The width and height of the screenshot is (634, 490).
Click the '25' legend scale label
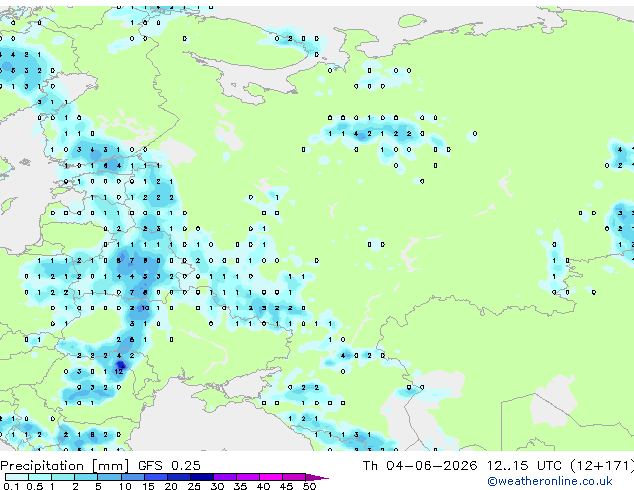pos(194,486)
